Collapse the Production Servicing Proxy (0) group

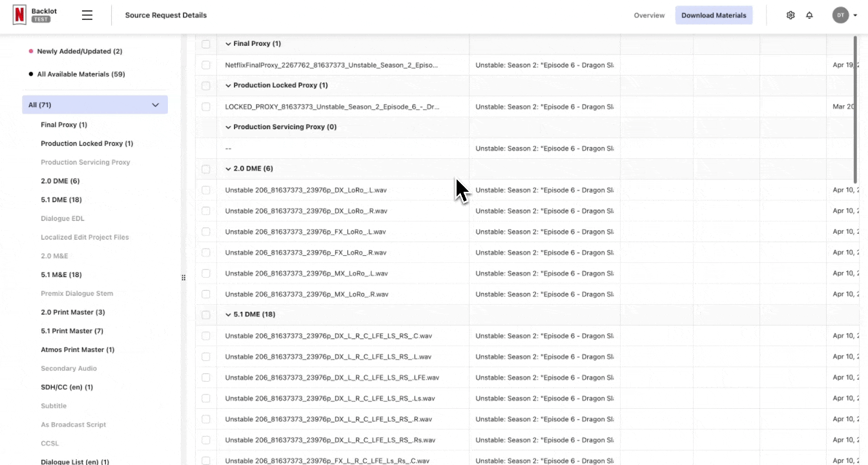[228, 127]
